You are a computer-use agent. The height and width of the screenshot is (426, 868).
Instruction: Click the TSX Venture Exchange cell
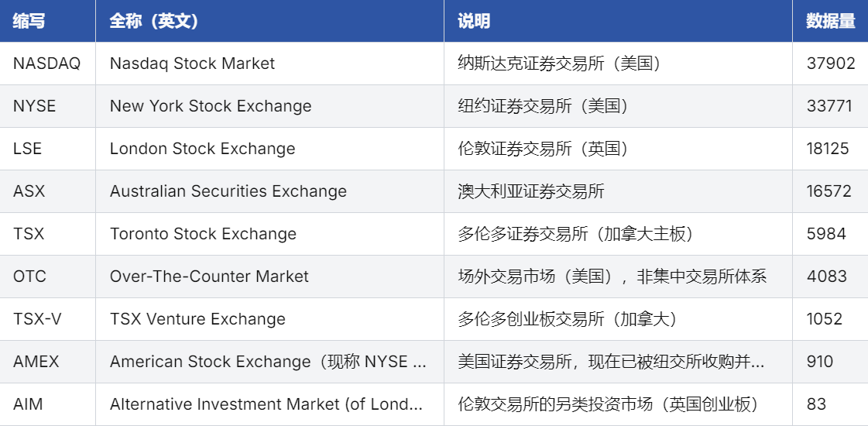[197, 319]
